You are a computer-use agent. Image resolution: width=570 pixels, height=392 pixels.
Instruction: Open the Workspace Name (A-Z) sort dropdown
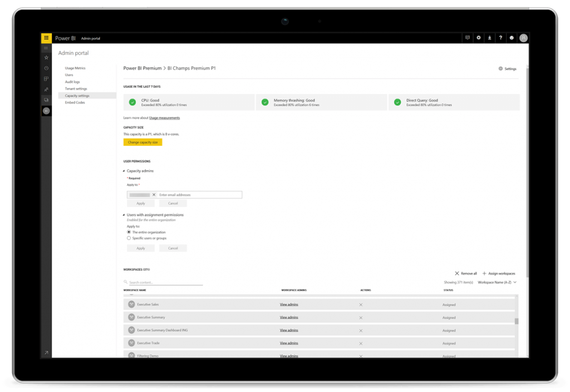pyautogui.click(x=497, y=282)
